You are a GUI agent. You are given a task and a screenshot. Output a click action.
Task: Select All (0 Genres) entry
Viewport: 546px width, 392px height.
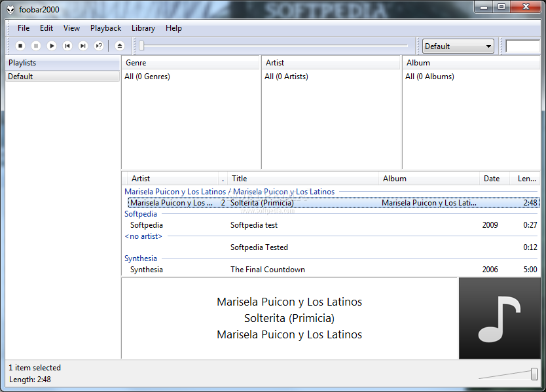click(x=147, y=77)
